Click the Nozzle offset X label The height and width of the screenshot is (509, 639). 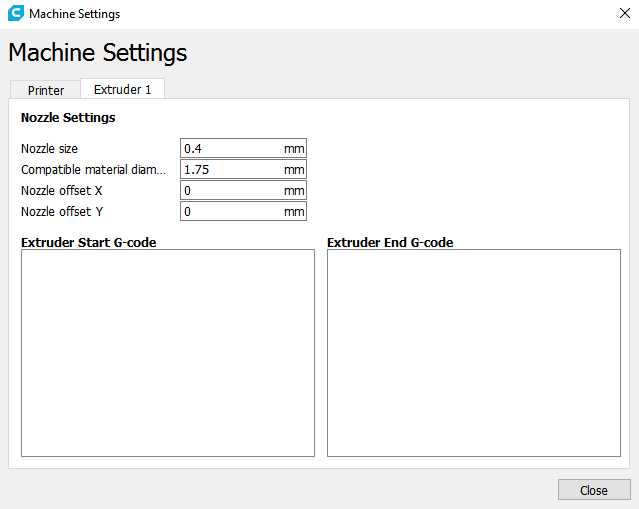click(62, 190)
